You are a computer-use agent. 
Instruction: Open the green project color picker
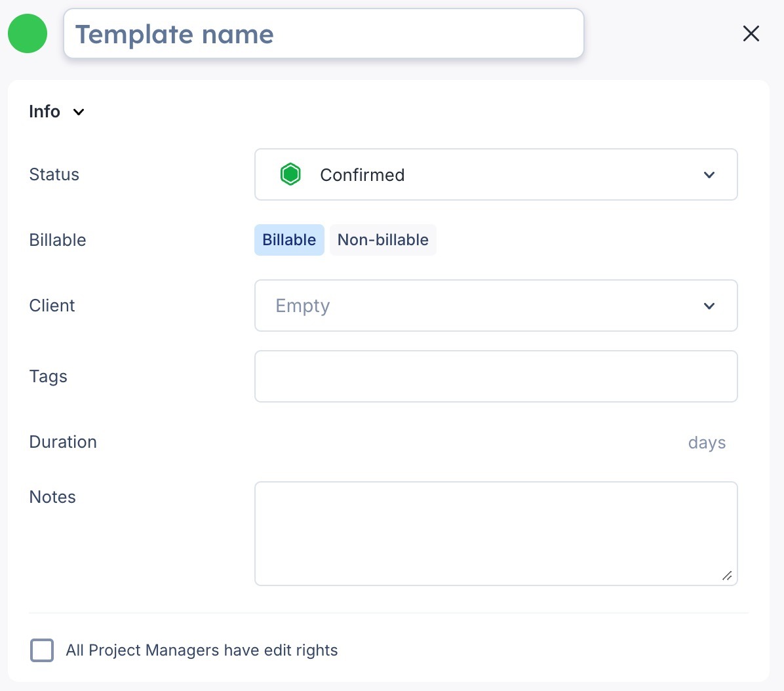coord(28,33)
